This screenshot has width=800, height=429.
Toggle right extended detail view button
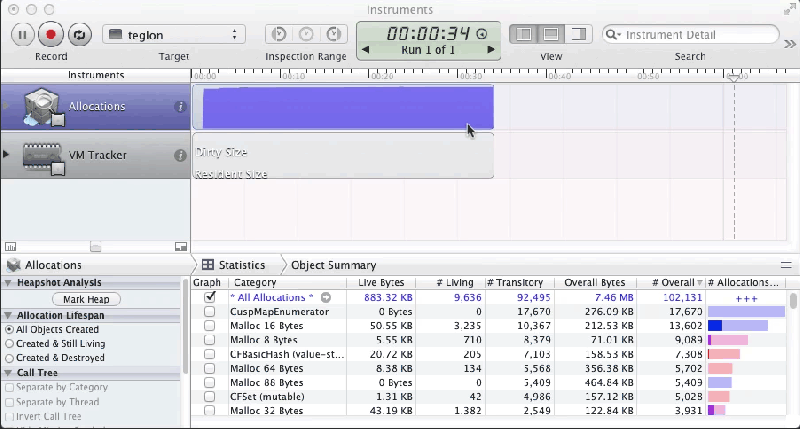point(579,34)
